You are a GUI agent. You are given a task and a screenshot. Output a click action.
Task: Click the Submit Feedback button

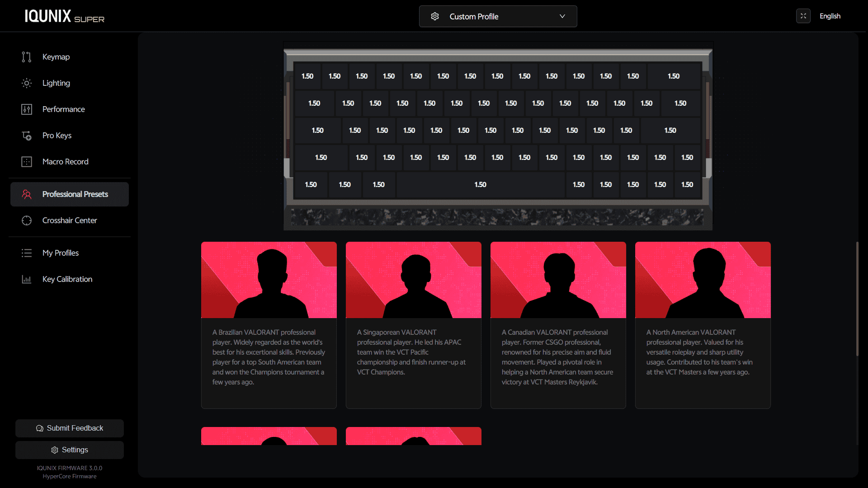point(70,428)
